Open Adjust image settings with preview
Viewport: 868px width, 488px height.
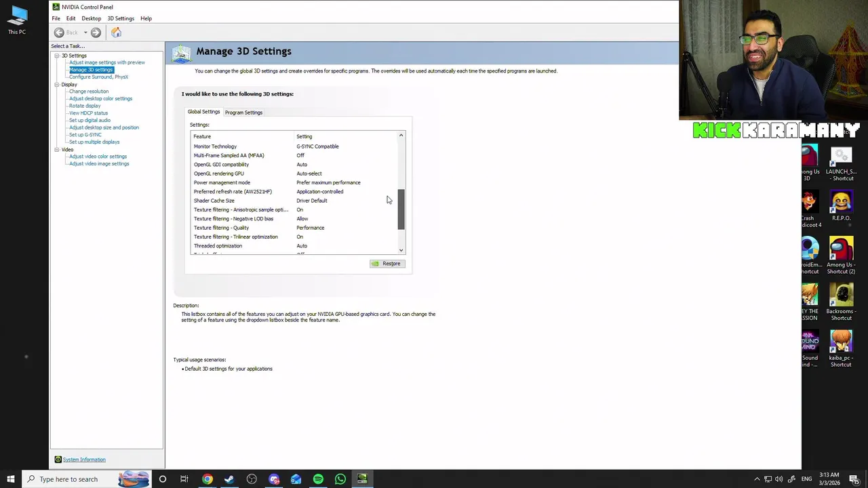107,62
